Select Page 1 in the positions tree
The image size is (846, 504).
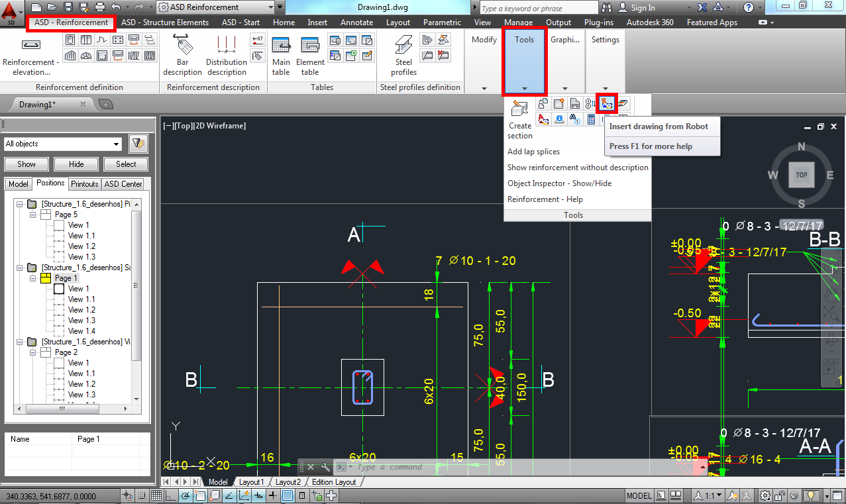(x=66, y=278)
